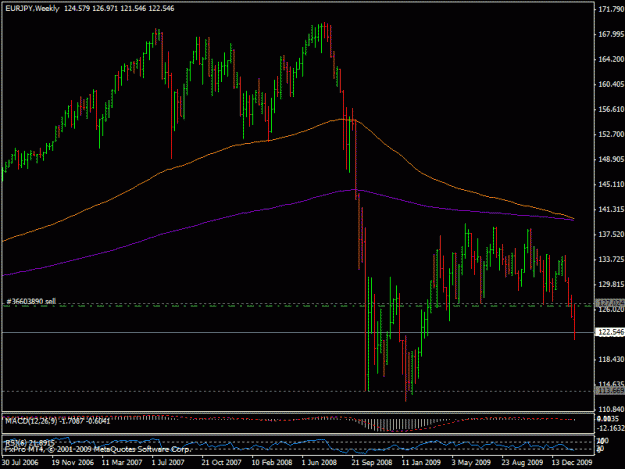Screen dimensions: 625x469
Task: Click the 11 Jan 2009 date label
Action: point(421,463)
